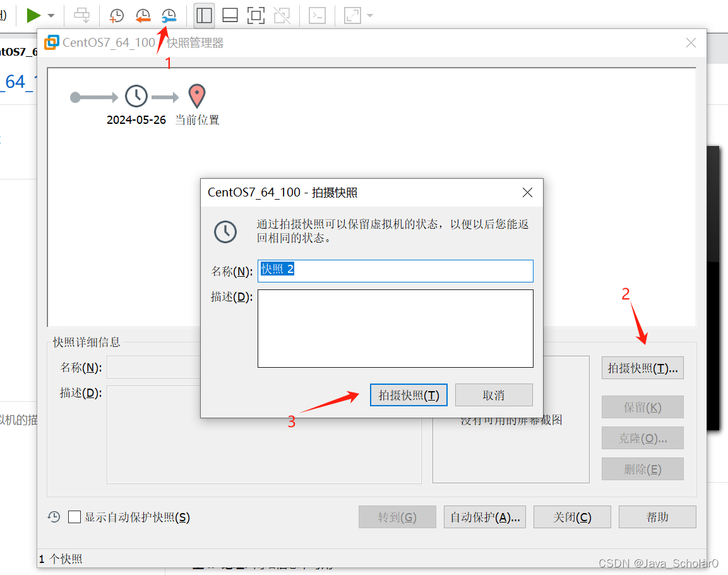728x575 pixels.
Task: Click the Revert to Snapshot toolbar icon
Action: point(143,15)
